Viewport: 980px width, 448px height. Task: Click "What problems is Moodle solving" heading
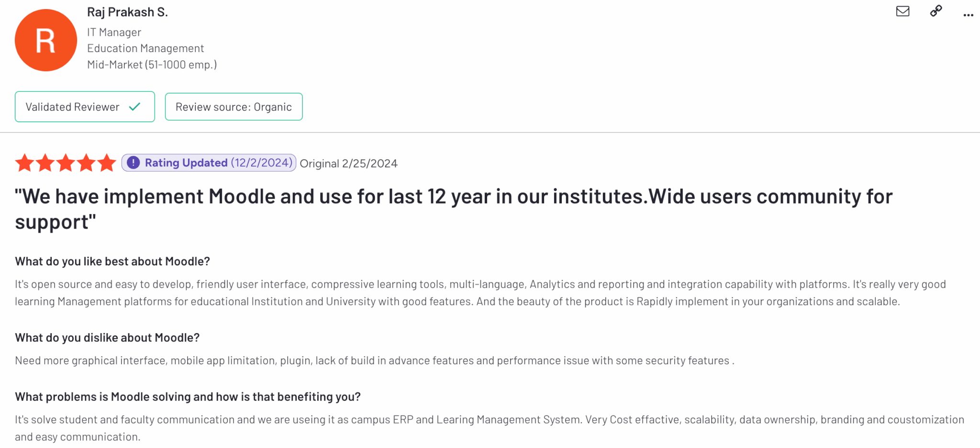coord(188,397)
